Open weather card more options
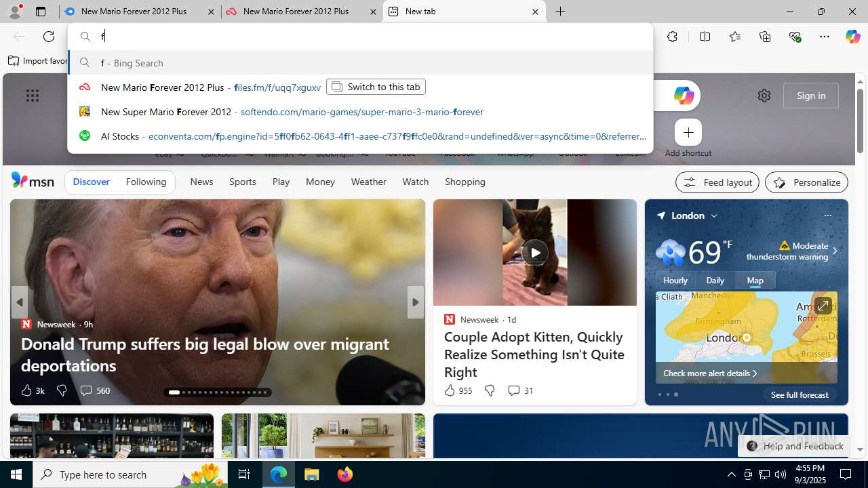 tap(827, 216)
